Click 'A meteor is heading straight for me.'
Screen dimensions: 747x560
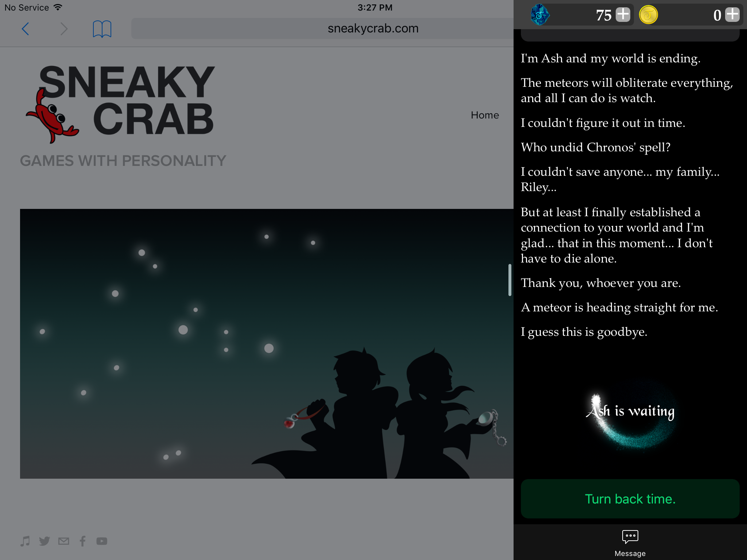click(x=619, y=308)
